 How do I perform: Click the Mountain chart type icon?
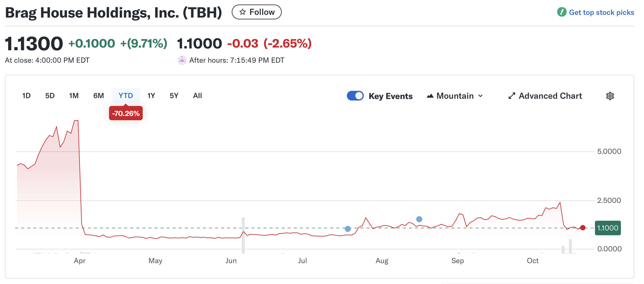tap(430, 96)
